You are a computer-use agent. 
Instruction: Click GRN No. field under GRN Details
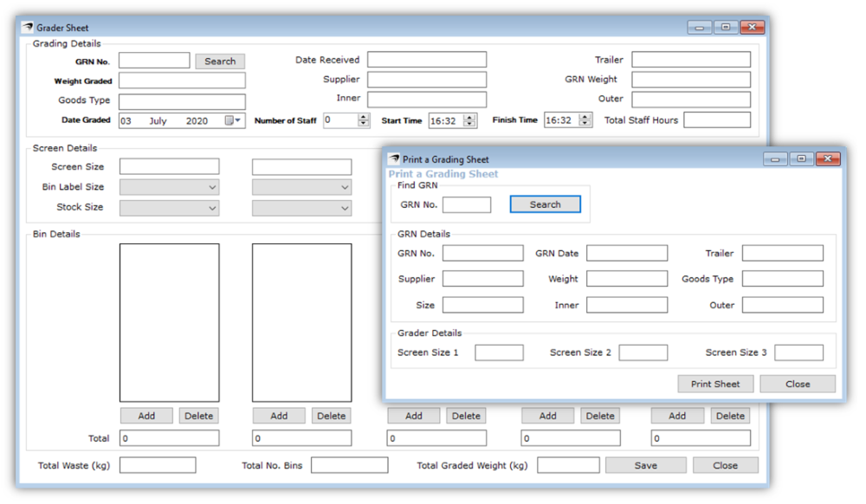click(x=482, y=254)
